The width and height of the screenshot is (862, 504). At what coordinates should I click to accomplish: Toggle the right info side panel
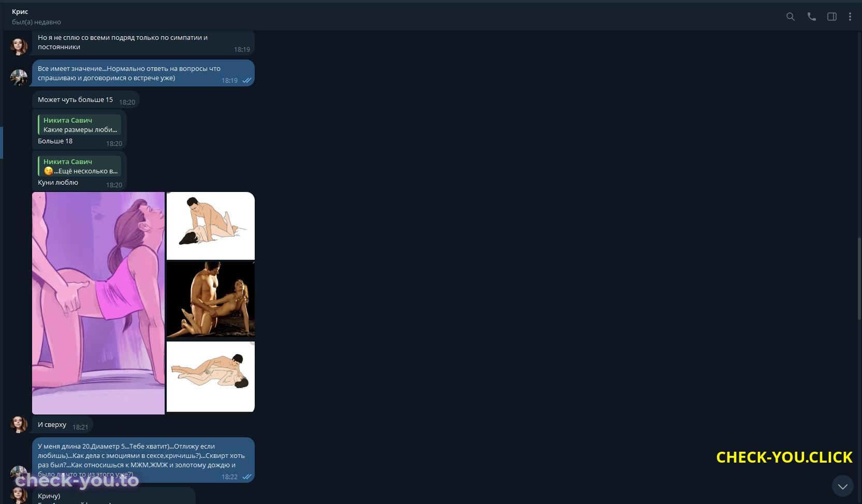[x=831, y=17]
